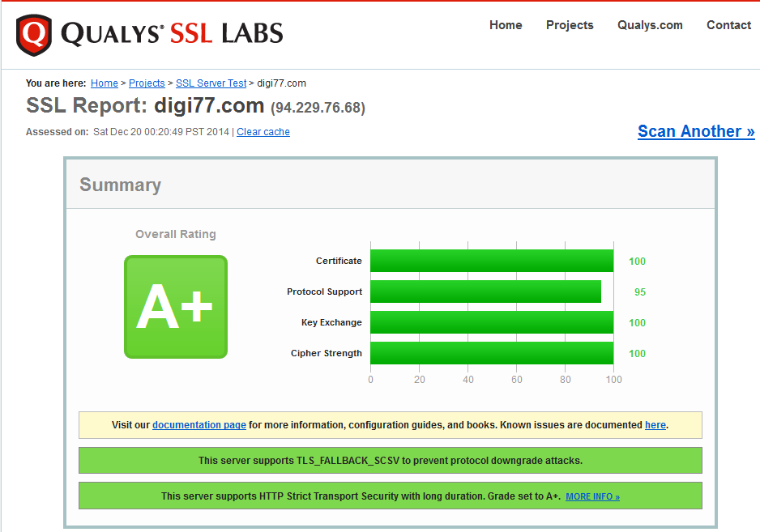Click the Protocol Support score bar
This screenshot has width=760, height=532.
click(x=485, y=292)
